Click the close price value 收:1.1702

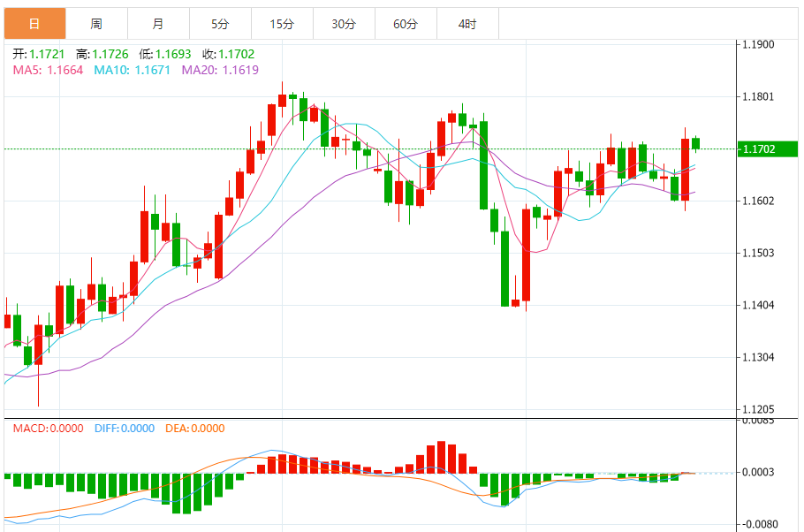228,54
